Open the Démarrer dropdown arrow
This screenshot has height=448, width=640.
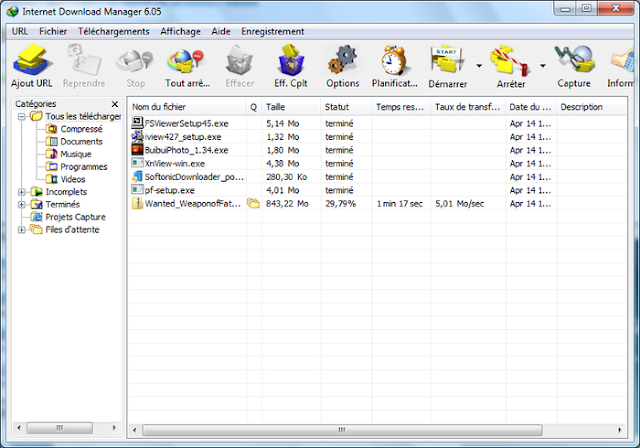click(479, 65)
